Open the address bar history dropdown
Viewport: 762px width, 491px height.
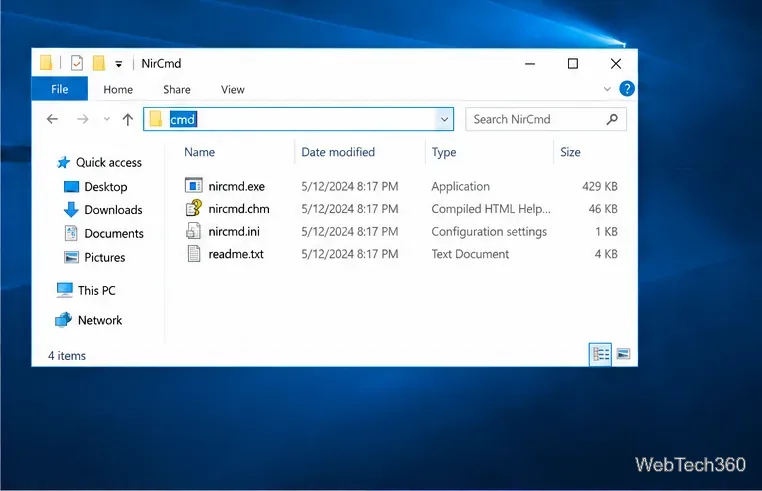click(x=444, y=119)
